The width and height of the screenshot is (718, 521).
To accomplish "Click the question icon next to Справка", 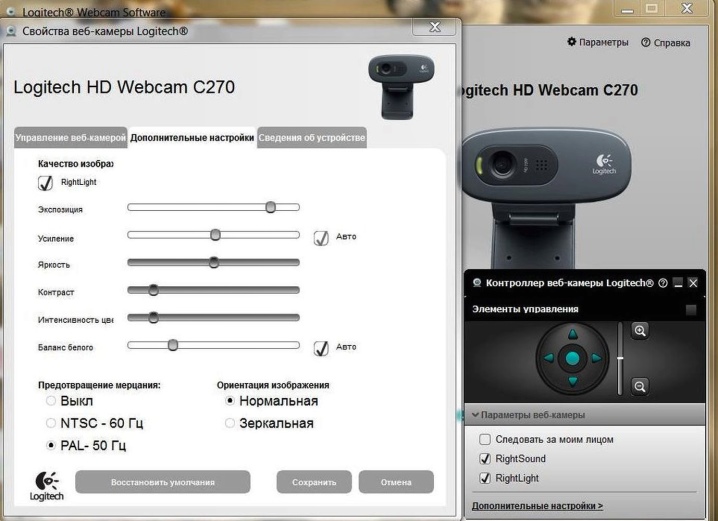I will 646,43.
